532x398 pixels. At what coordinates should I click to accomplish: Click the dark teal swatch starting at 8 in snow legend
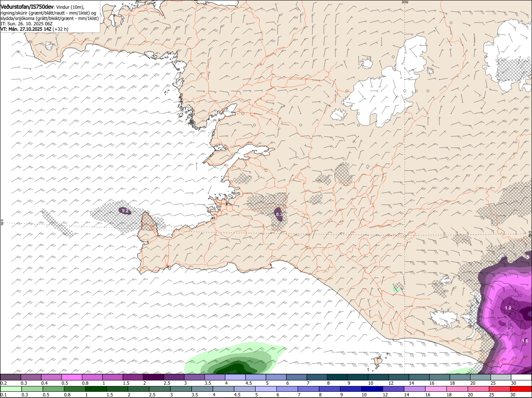point(337,377)
